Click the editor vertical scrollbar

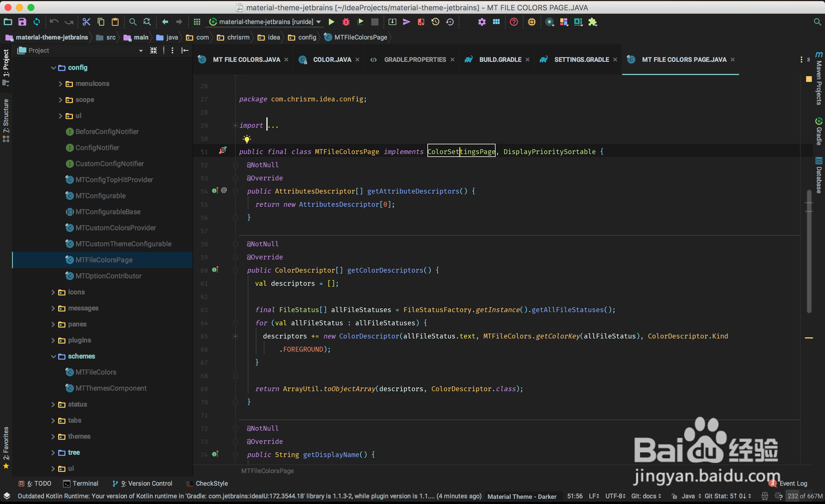pos(809,251)
